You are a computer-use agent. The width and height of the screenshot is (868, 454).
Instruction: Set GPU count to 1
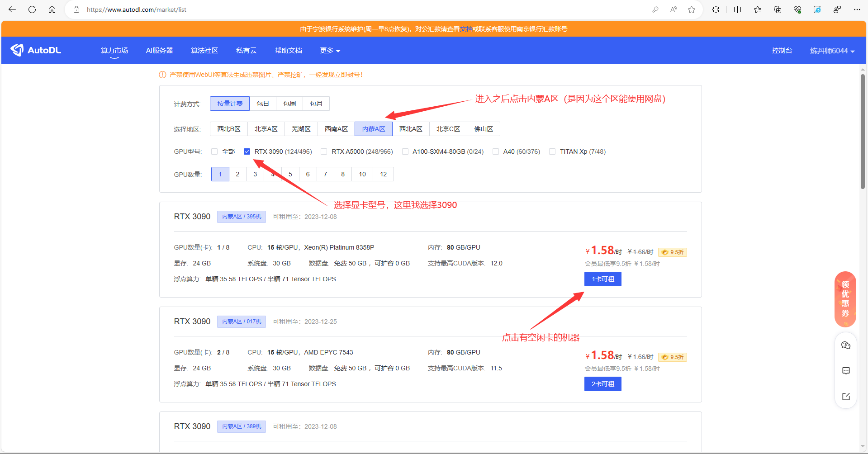[220, 174]
